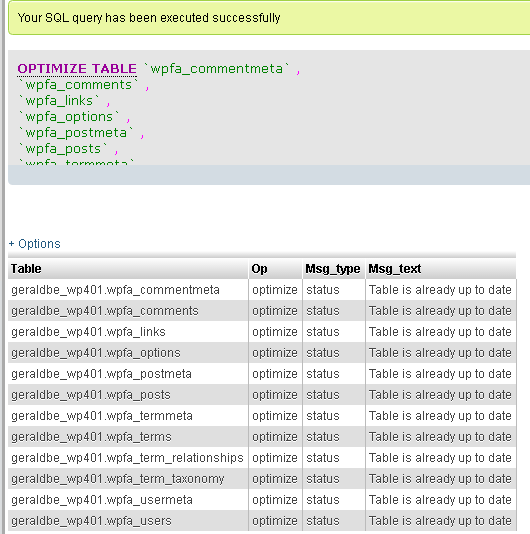Click optimize cell in wpfa_termmeta row
Screen dimensions: 530x534
click(276, 416)
